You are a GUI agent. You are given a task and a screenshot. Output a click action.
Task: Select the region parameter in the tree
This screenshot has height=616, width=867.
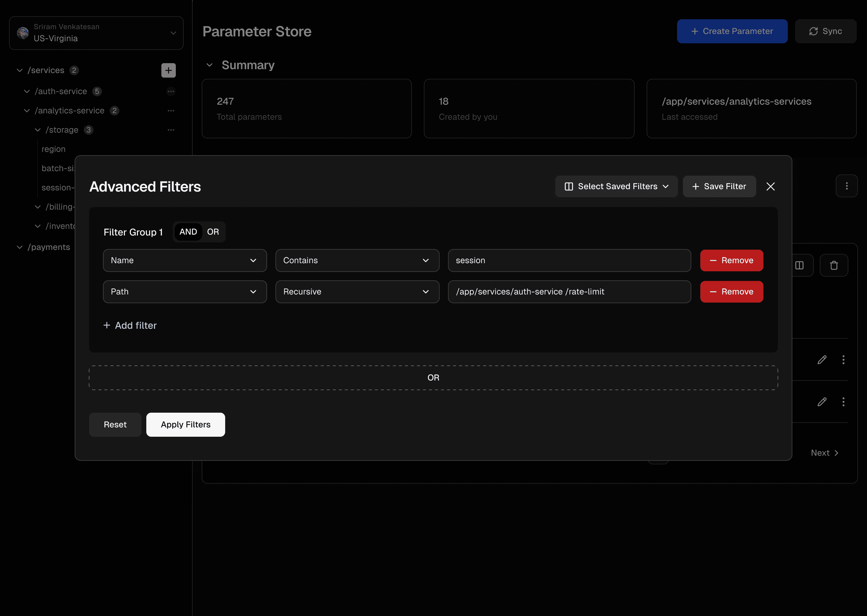54,149
